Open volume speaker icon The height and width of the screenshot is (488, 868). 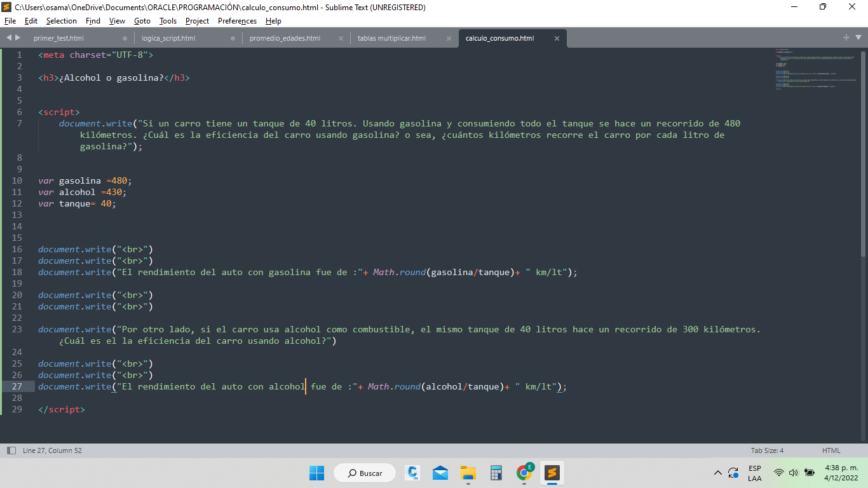point(793,473)
